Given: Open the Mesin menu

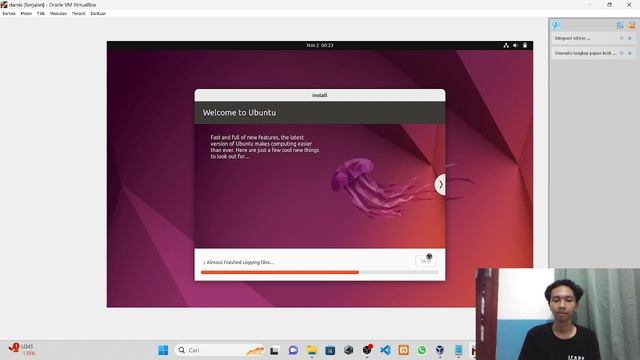Looking at the screenshot, I should coord(26,13).
